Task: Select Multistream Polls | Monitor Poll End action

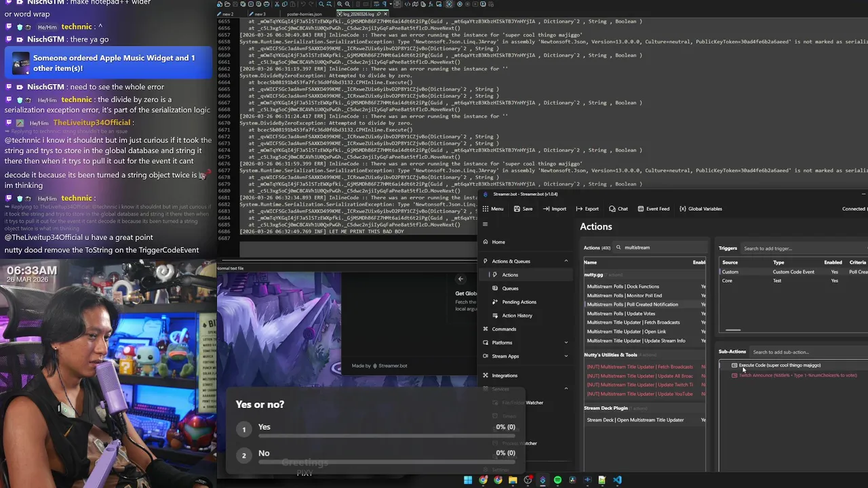Action: [646, 296]
